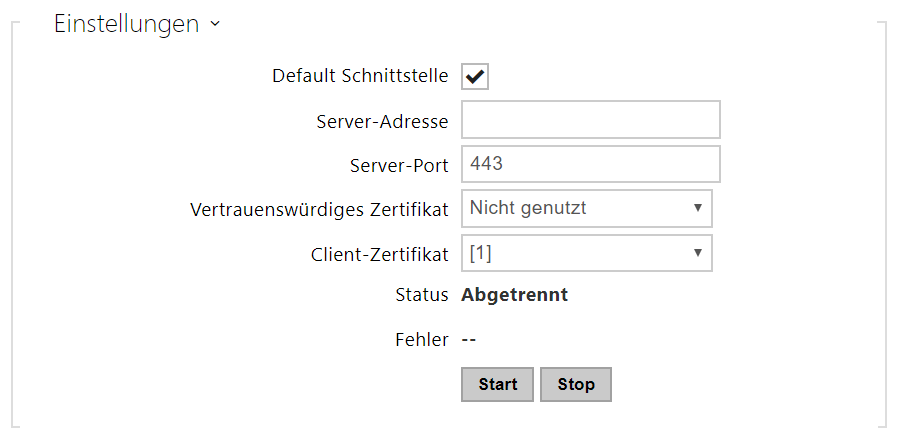Focus the Server-Adresse input field
901x443 pixels.
[590, 120]
